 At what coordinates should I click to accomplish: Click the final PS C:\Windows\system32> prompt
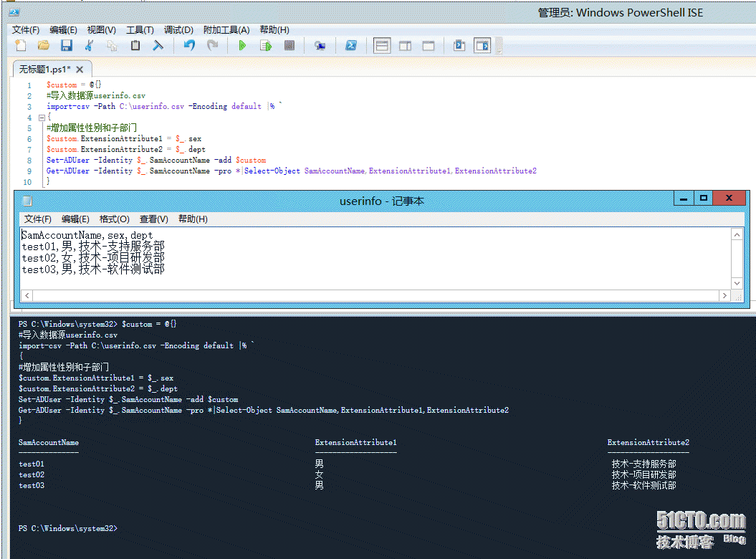tap(67, 529)
